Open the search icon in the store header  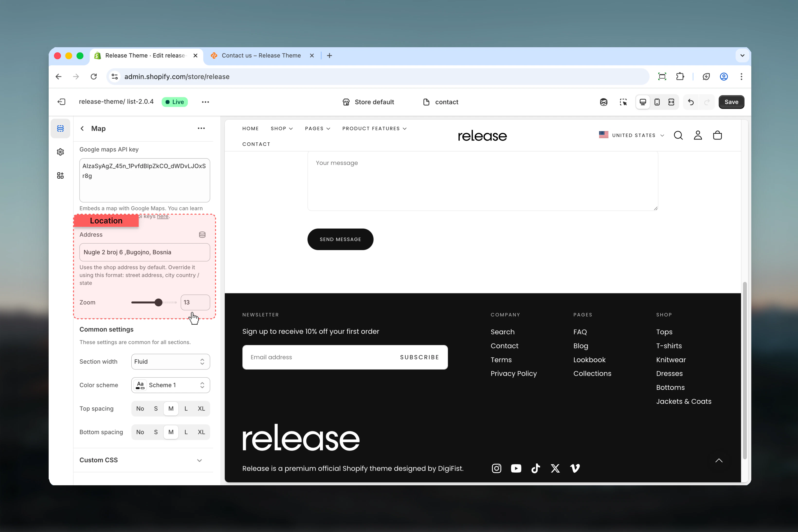coord(678,135)
